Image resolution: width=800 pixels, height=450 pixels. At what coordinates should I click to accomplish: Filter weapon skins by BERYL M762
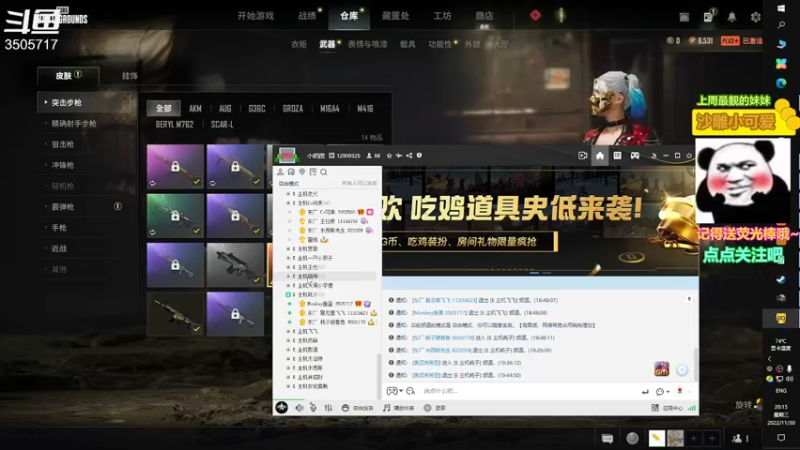(174, 124)
